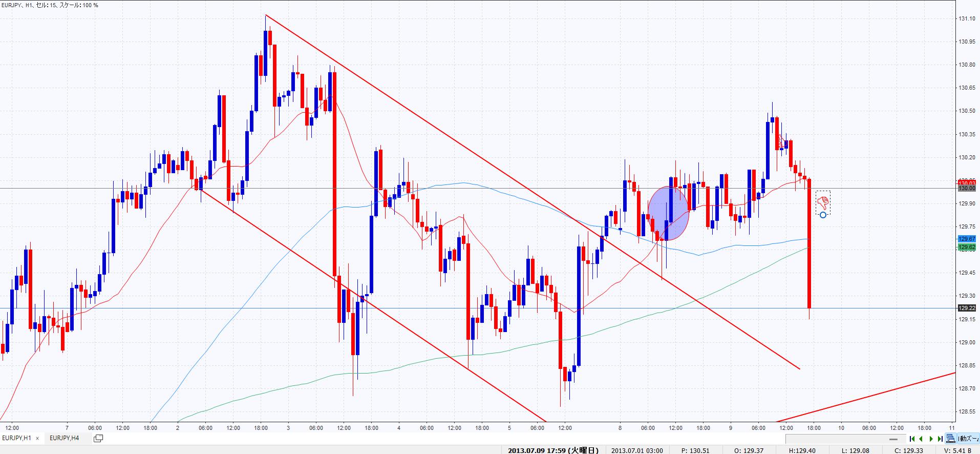Click the blue 129.67 moving average label
Viewport: 980px width, 454px height.
coord(967,239)
